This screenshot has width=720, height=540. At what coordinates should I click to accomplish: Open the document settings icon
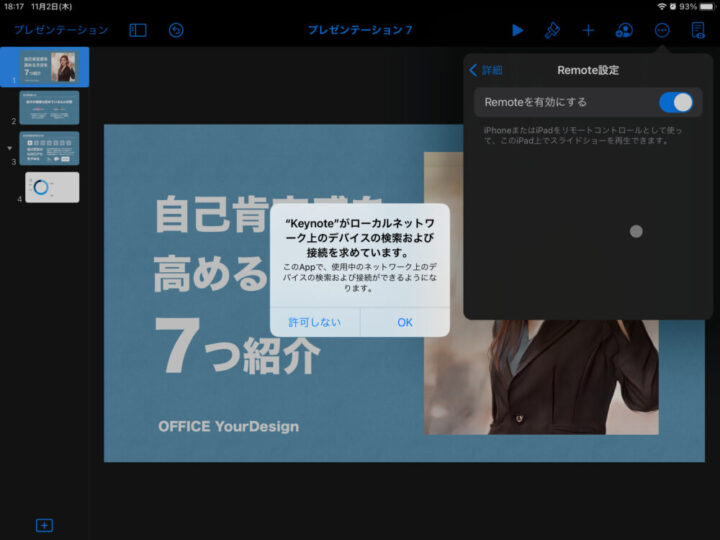(x=697, y=30)
